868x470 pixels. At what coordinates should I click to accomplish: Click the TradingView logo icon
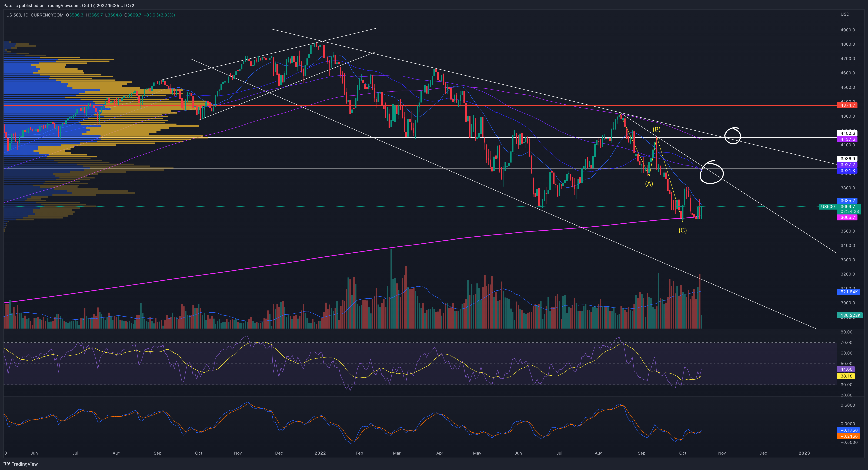pos(7,464)
